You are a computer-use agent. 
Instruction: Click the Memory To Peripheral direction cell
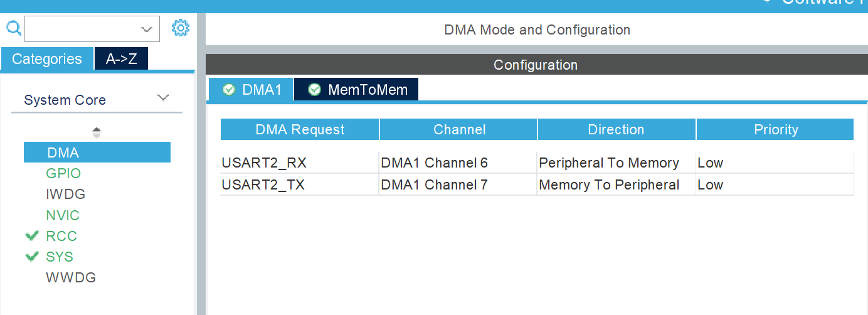pos(617,185)
